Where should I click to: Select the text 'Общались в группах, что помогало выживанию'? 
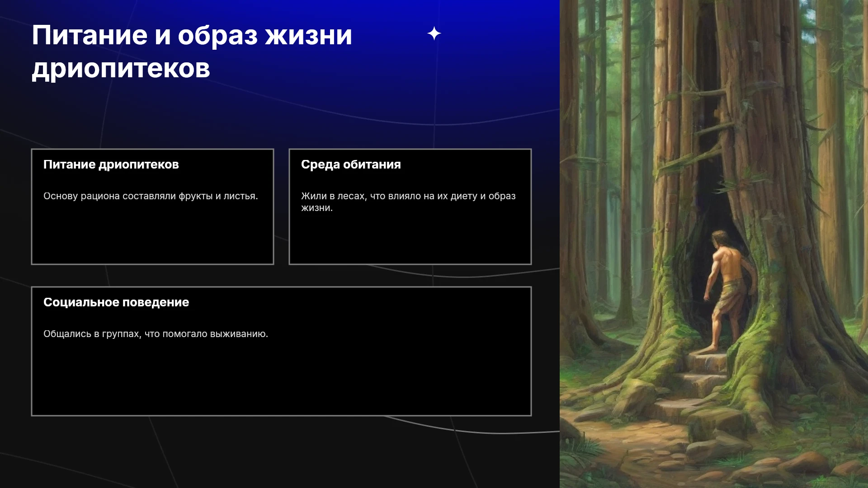click(154, 334)
